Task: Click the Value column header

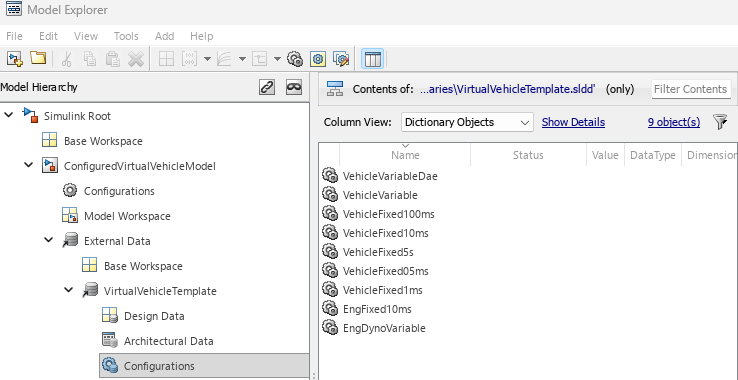Action: click(605, 155)
